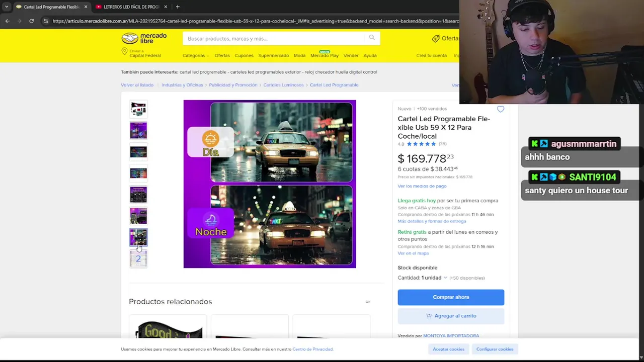Select the second product thumbnail
Viewport: 644px width, 362px height.
[x=138, y=131]
